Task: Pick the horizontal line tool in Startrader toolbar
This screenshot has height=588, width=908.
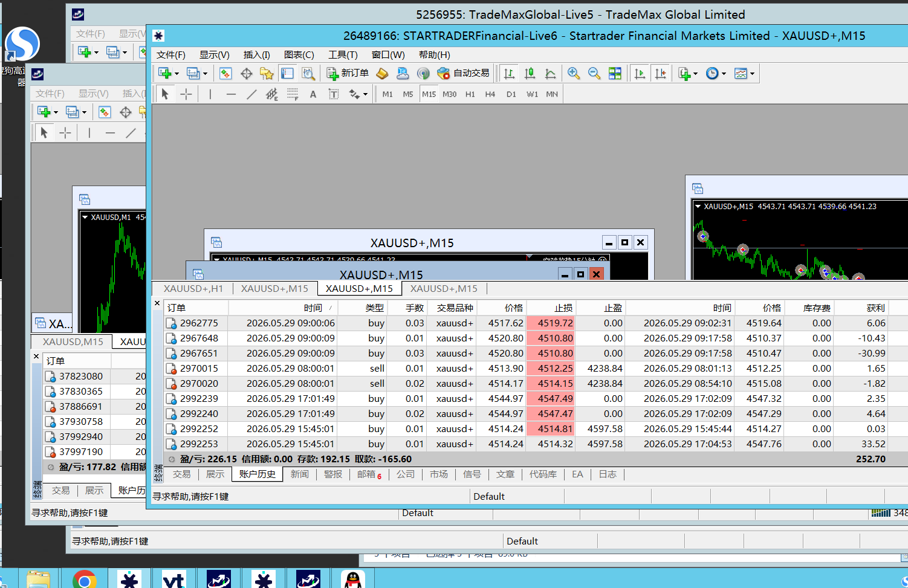Action: (231, 94)
